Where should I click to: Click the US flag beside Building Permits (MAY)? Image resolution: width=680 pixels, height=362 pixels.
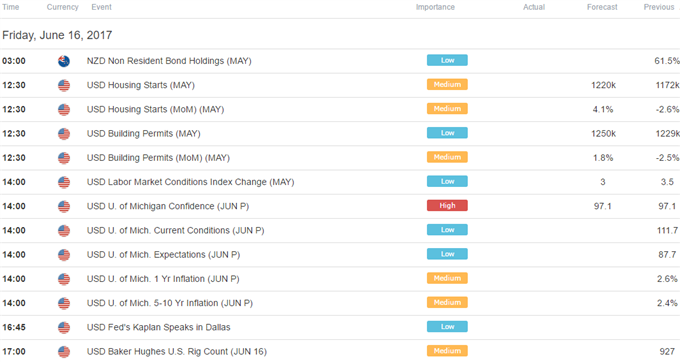(x=64, y=134)
